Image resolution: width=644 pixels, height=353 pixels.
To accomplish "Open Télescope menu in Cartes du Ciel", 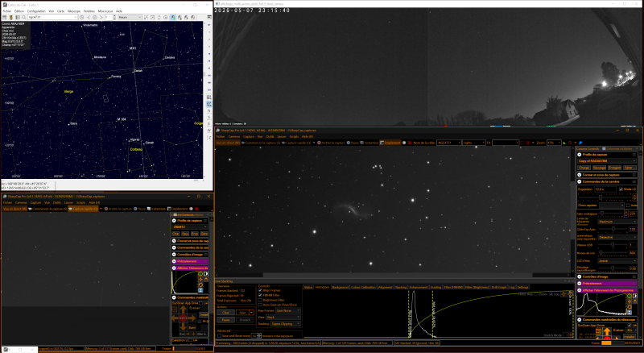I will pyautogui.click(x=74, y=11).
